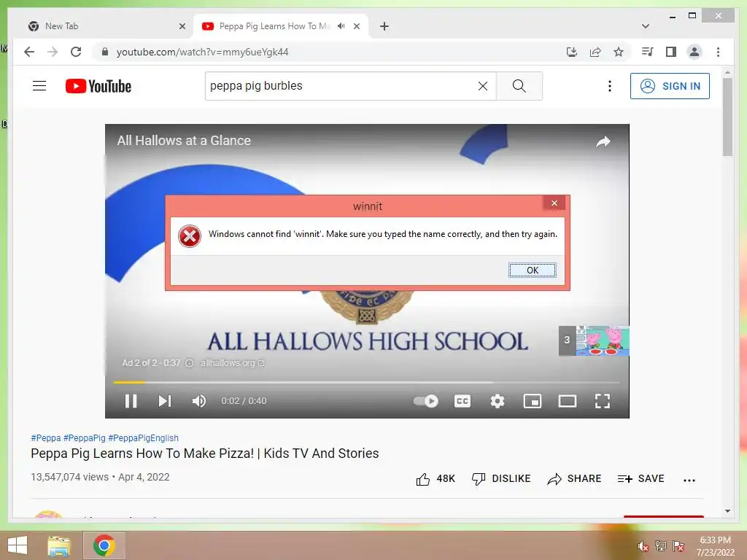The image size is (747, 560).
Task: Open the media controls icon in Chrome toolbar
Action: click(648, 52)
